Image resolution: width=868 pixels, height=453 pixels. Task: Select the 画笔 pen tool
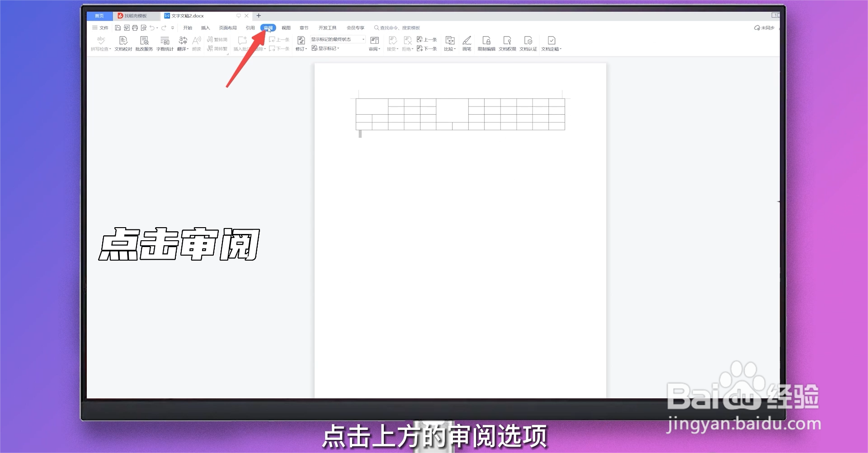point(467,43)
